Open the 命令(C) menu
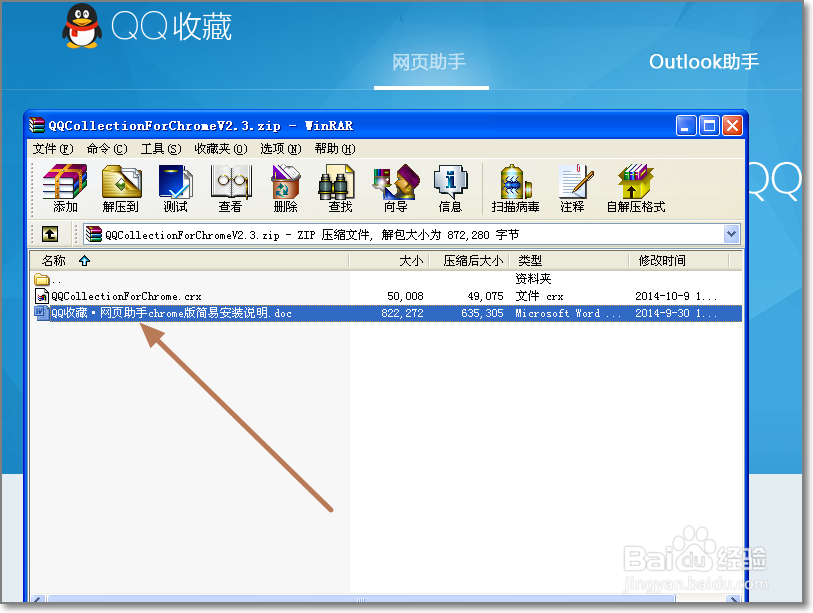Screen dimensions: 813x613 point(107,149)
